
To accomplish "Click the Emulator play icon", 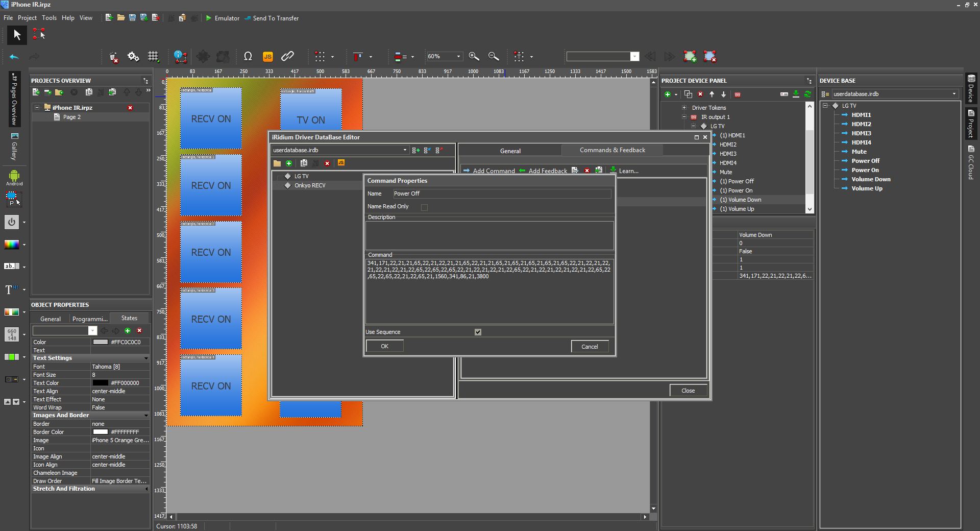I will pos(209,18).
